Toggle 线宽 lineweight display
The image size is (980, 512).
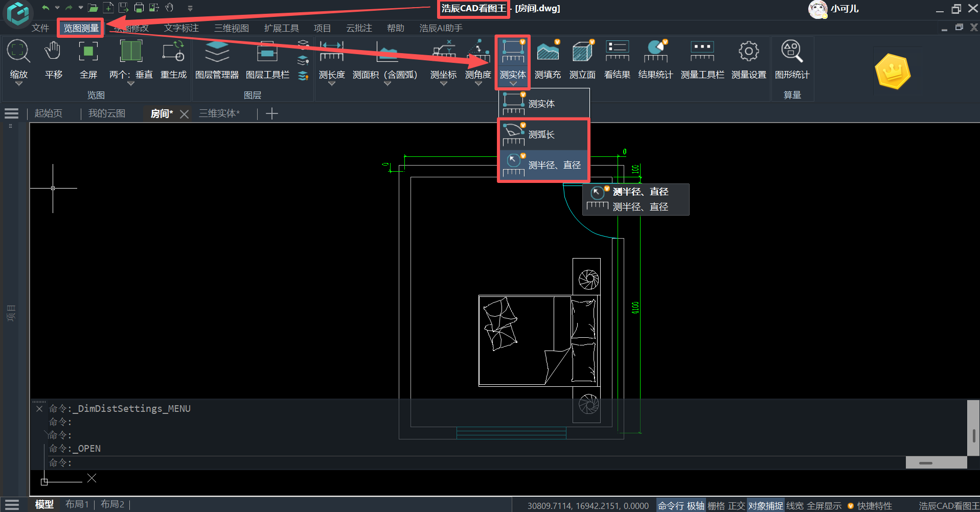pyautogui.click(x=794, y=505)
